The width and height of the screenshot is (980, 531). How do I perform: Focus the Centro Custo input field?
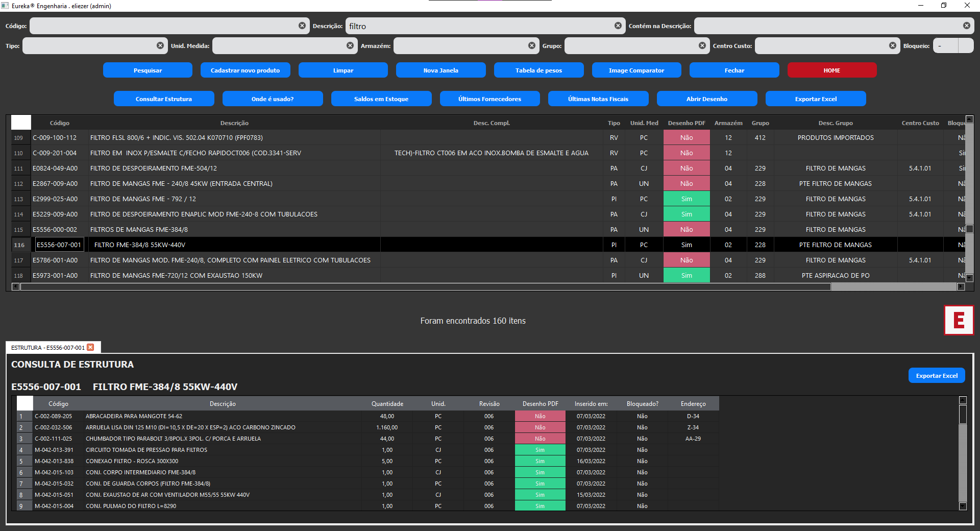coord(827,45)
